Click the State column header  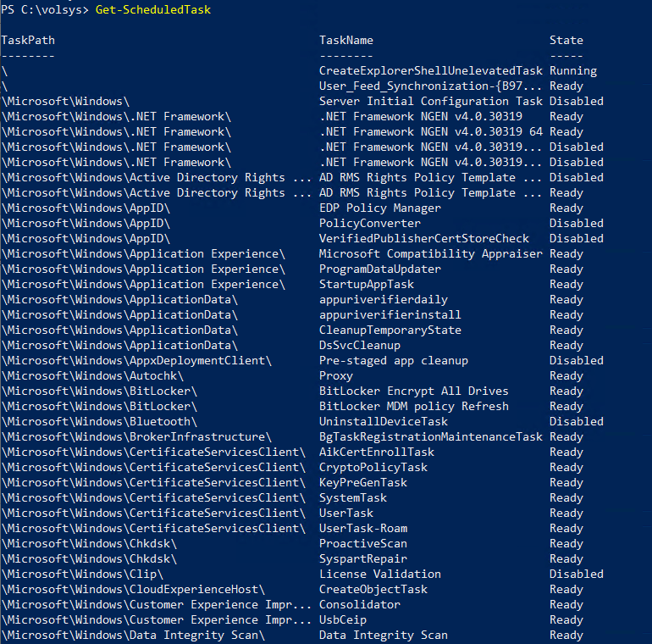point(566,40)
